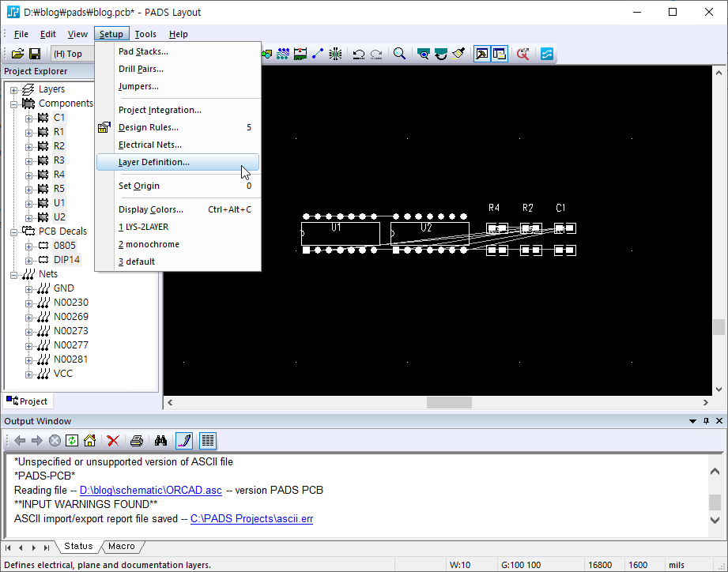The image size is (728, 572).
Task: Open the ORCAD.asc file link
Action: [151, 491]
